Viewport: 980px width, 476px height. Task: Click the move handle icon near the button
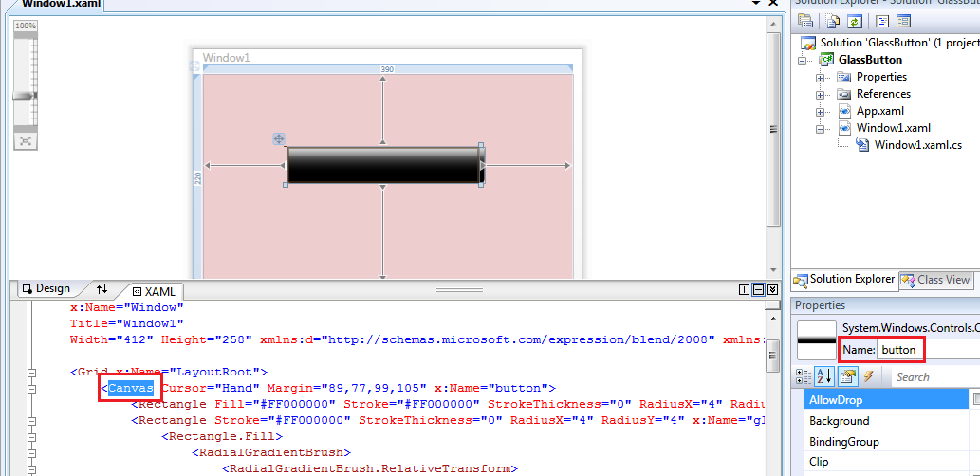280,139
